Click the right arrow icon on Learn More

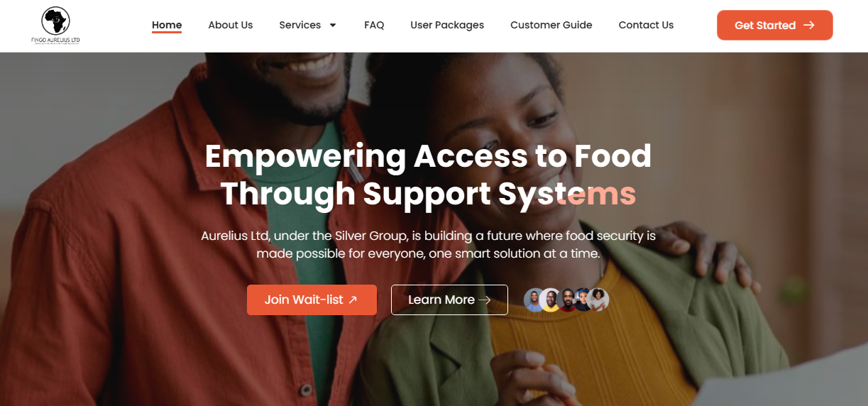(485, 300)
